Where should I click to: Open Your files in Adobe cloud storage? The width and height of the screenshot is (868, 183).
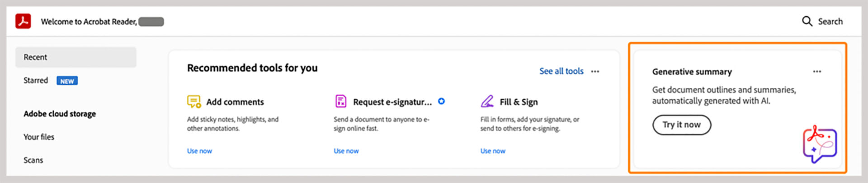39,137
